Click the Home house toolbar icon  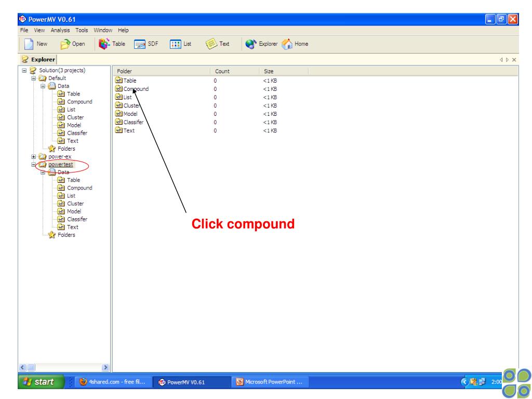point(287,44)
